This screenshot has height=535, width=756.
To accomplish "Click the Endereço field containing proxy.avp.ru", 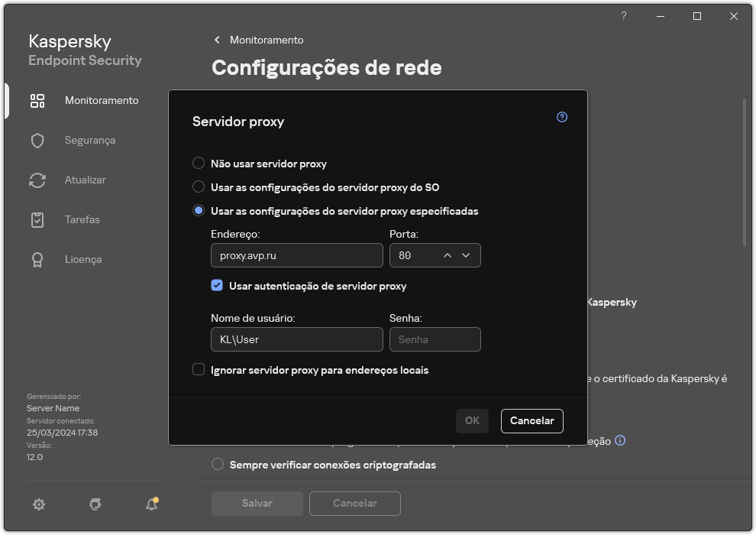I will (x=296, y=255).
